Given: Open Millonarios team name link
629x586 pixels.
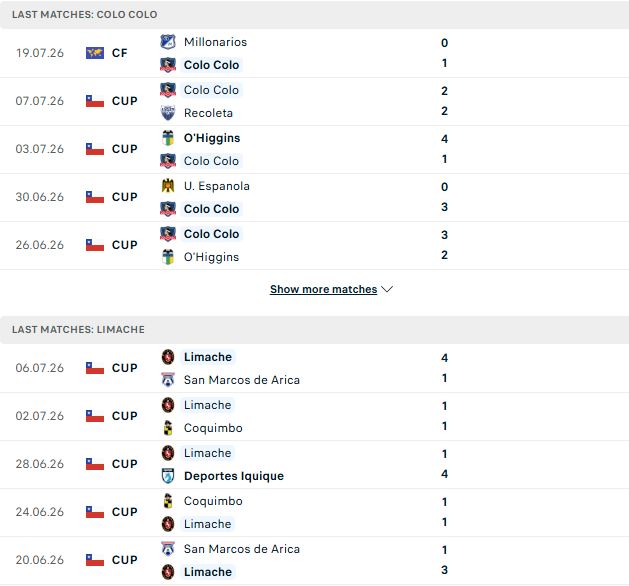Looking at the screenshot, I should (x=215, y=42).
